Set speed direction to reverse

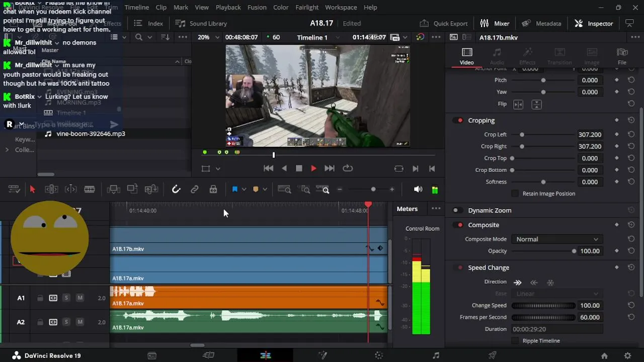point(534,283)
